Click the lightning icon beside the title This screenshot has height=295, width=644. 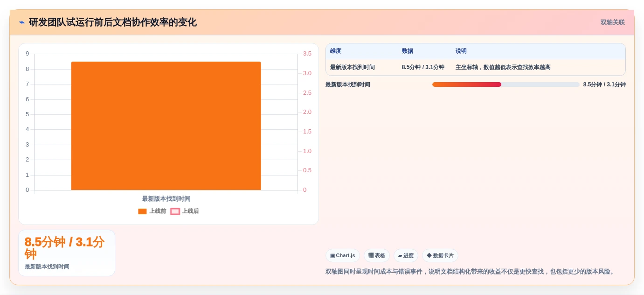22,22
